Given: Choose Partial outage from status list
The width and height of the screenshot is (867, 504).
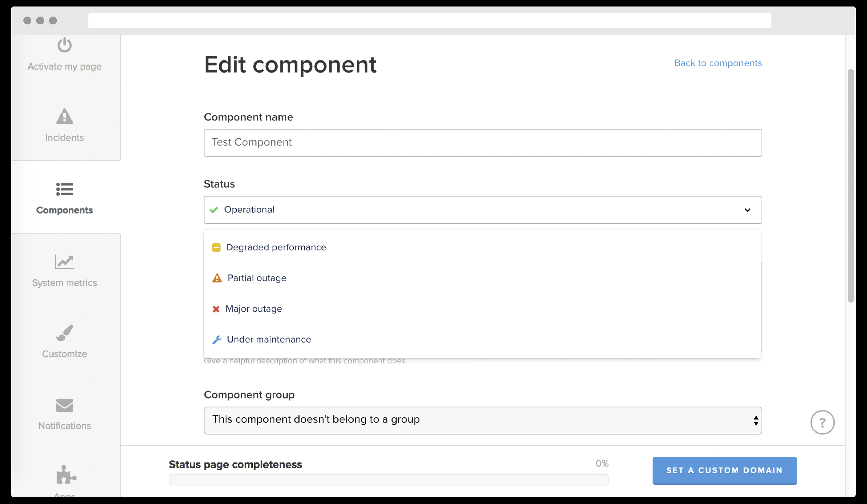Looking at the screenshot, I should (x=257, y=278).
